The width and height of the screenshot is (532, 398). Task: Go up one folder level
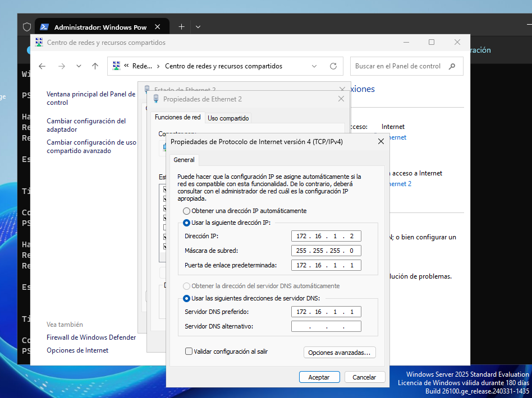click(95, 66)
